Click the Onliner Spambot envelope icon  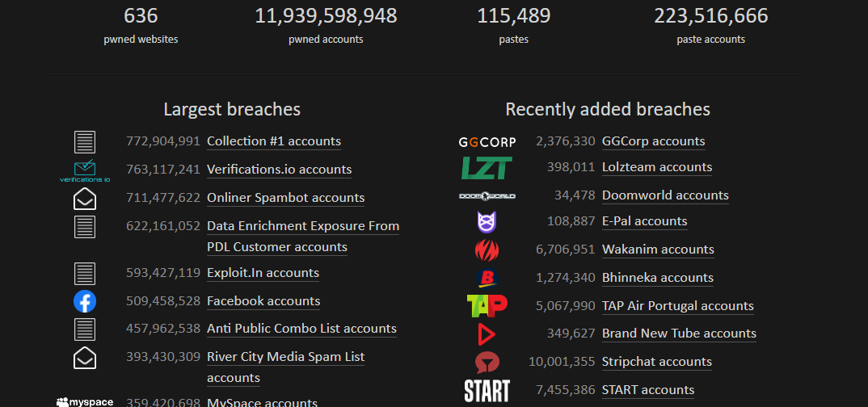pyautogui.click(x=85, y=199)
